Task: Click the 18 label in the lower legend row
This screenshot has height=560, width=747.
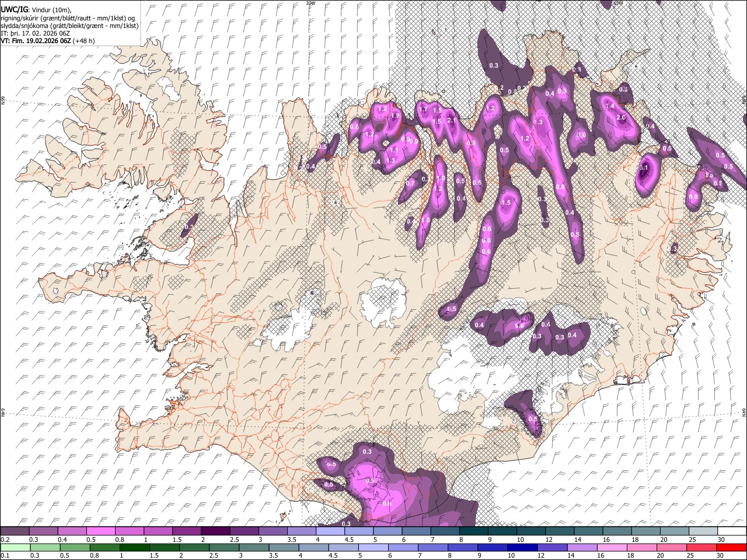Action: 631,555
